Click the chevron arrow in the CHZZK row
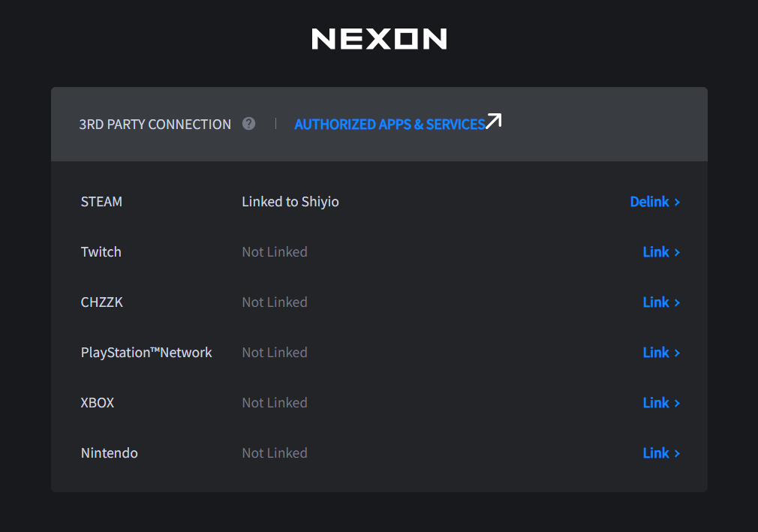Viewport: 758px width, 532px height. coord(677,302)
